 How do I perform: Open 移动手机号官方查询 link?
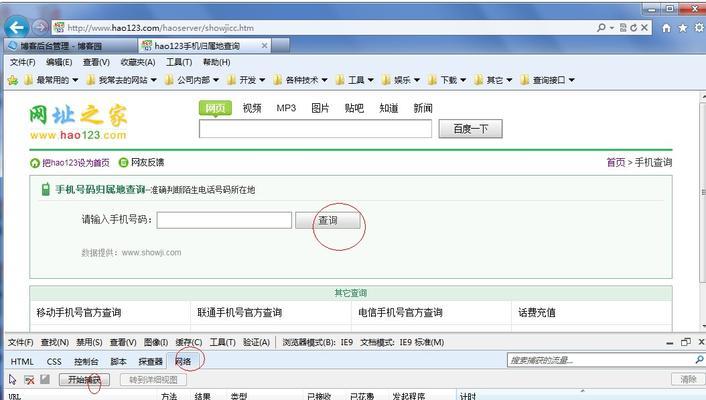point(79,313)
